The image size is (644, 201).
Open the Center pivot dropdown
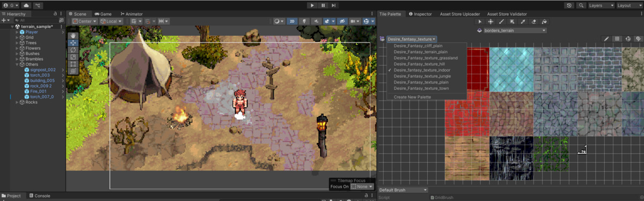tap(84, 21)
